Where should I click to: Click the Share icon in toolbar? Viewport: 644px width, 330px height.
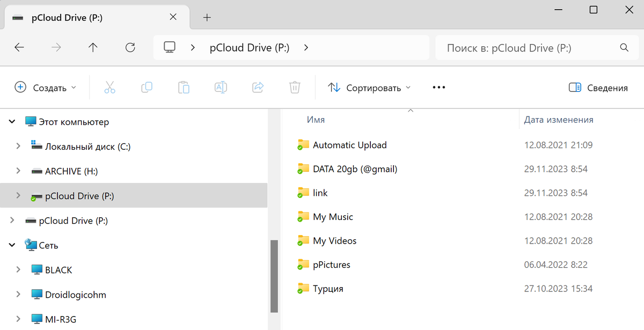[x=258, y=87]
